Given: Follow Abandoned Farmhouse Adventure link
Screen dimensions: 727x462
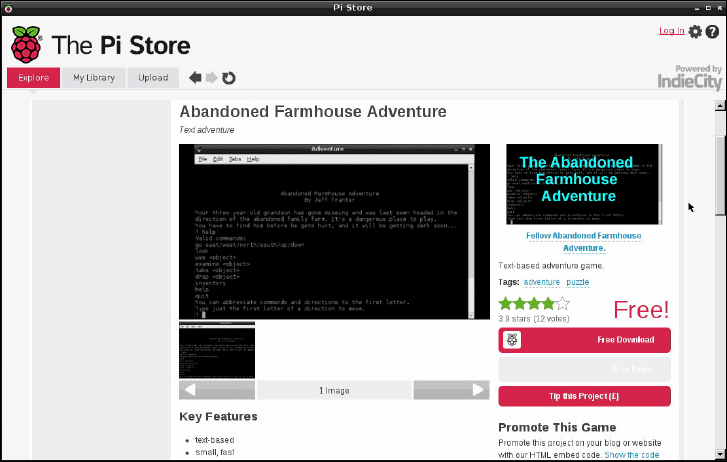Looking at the screenshot, I should (584, 242).
